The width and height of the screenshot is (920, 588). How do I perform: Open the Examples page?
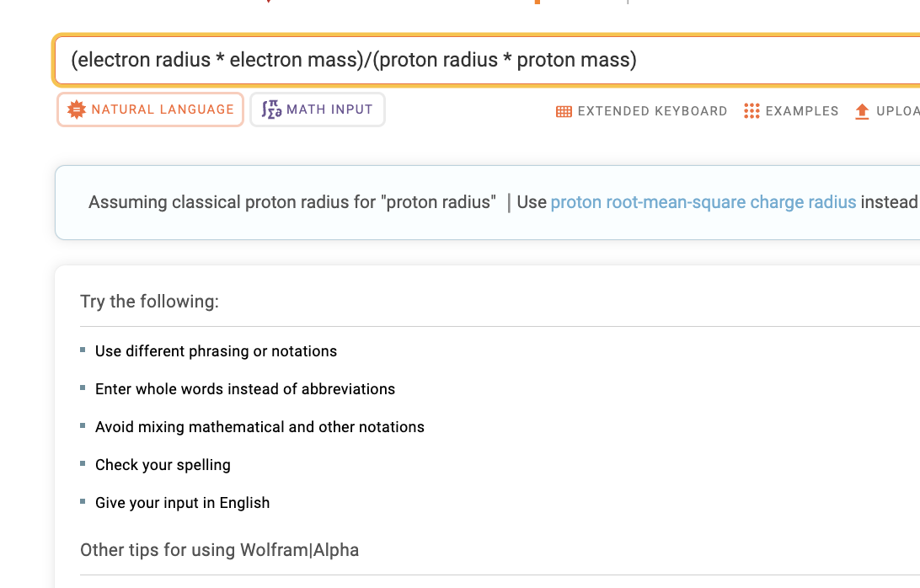tap(791, 111)
